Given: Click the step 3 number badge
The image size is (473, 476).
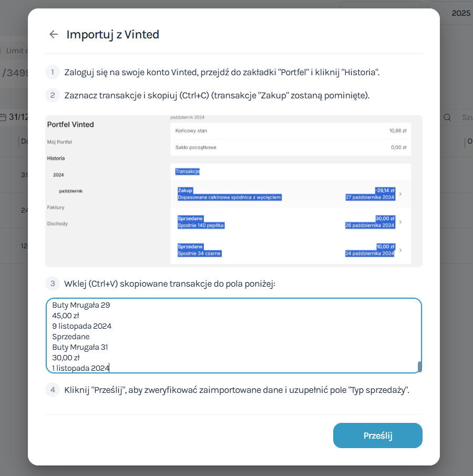Looking at the screenshot, I should pyautogui.click(x=53, y=283).
